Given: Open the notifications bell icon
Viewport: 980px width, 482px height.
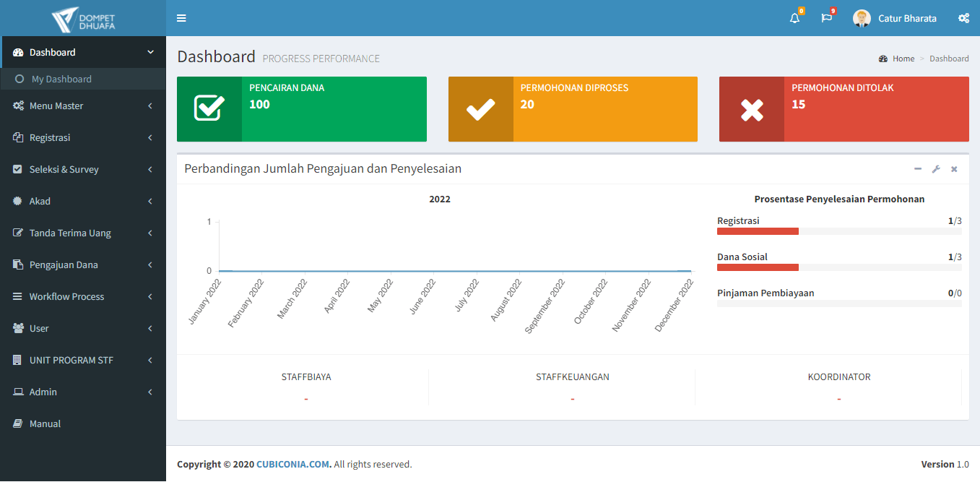Looking at the screenshot, I should tap(794, 18).
